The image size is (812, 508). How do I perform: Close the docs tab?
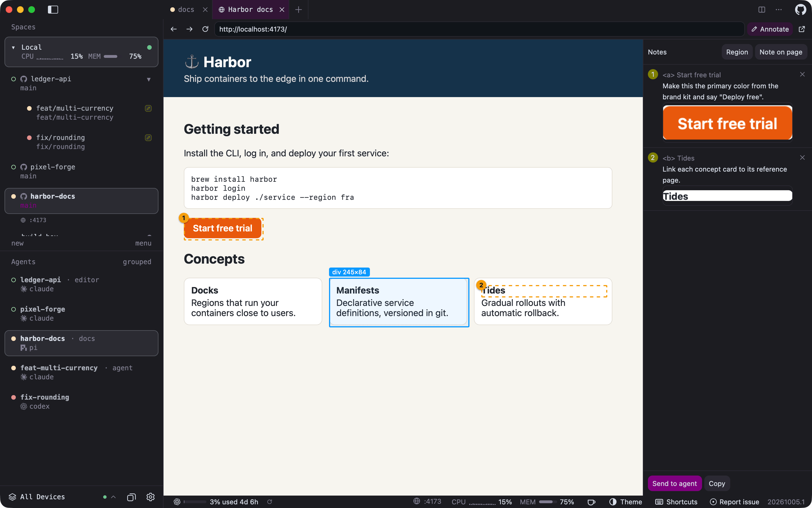tap(205, 9)
